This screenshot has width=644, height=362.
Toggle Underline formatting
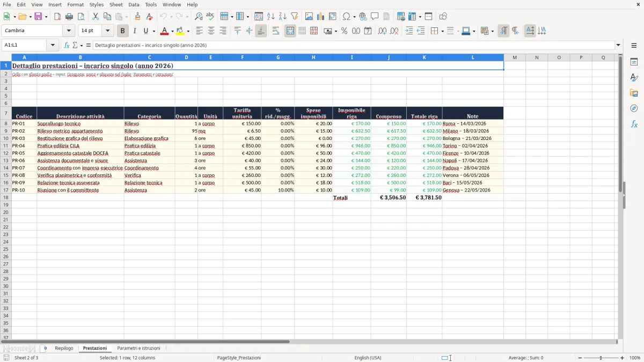click(x=145, y=31)
